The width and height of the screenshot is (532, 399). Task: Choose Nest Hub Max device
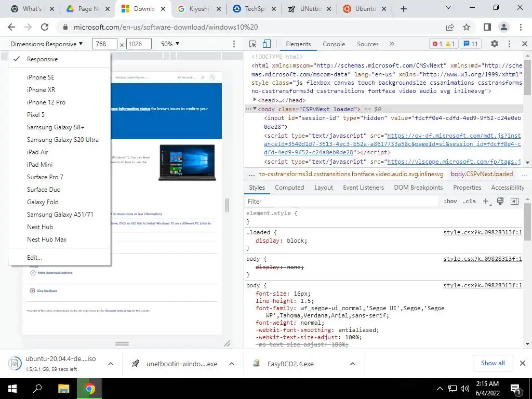pos(59,239)
